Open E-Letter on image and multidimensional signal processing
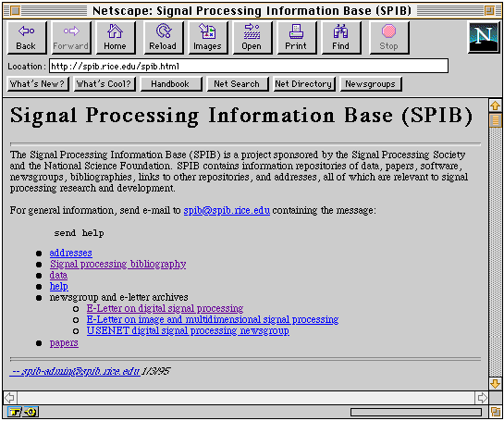Screen dimensions: 504x421 click(x=213, y=320)
